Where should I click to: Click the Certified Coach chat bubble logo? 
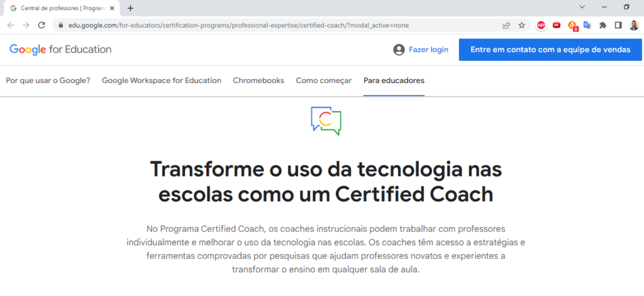coord(326,121)
